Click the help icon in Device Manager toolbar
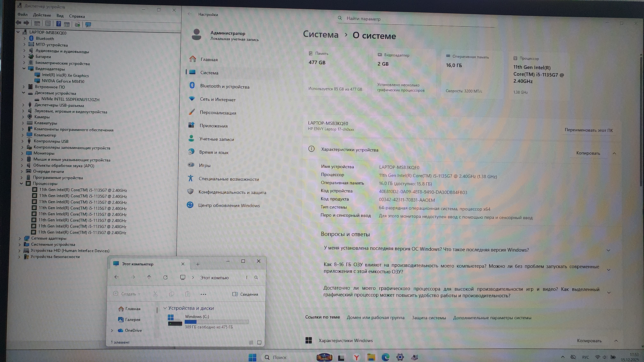The height and width of the screenshot is (362, 644). (x=58, y=24)
